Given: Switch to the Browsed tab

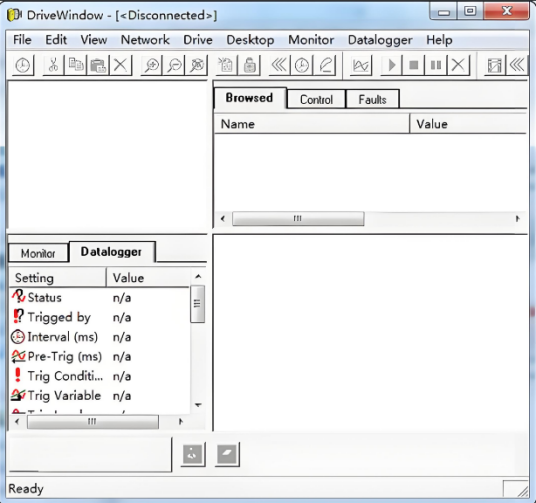Looking at the screenshot, I should [250, 98].
